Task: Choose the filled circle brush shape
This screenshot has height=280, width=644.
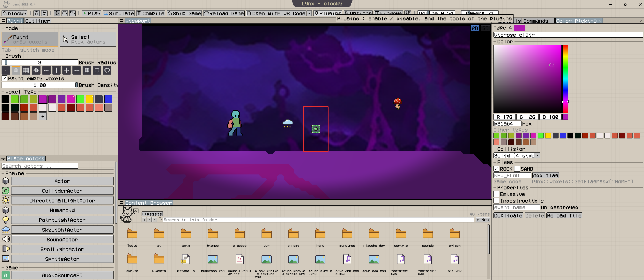Action: [16, 70]
